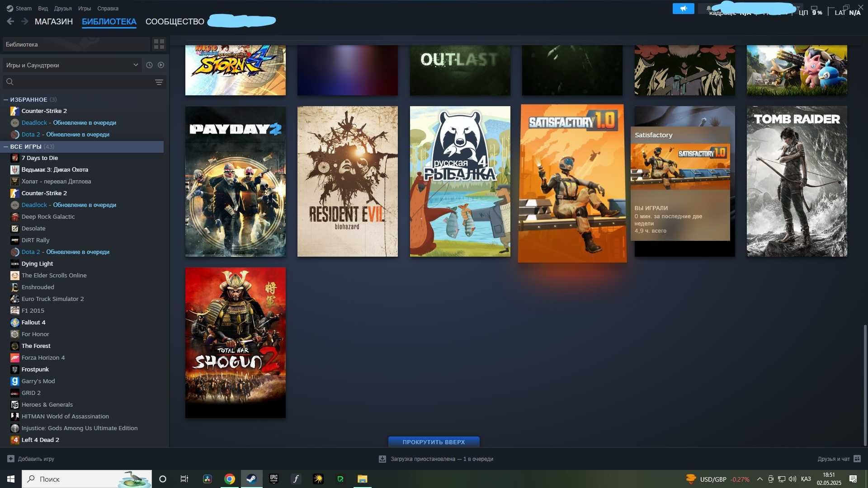Image resolution: width=868 pixels, height=488 pixels.
Task: Switch library to grid view icon
Action: point(159,44)
